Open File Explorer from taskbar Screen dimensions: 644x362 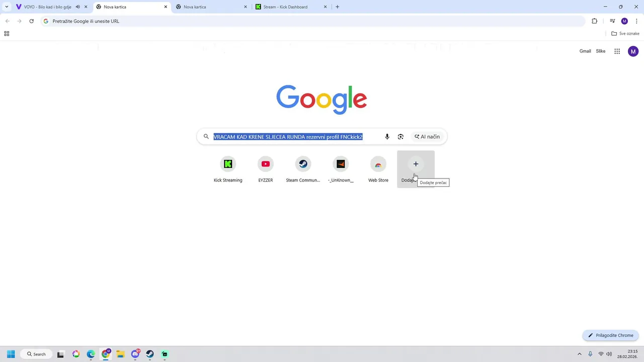coord(120,354)
